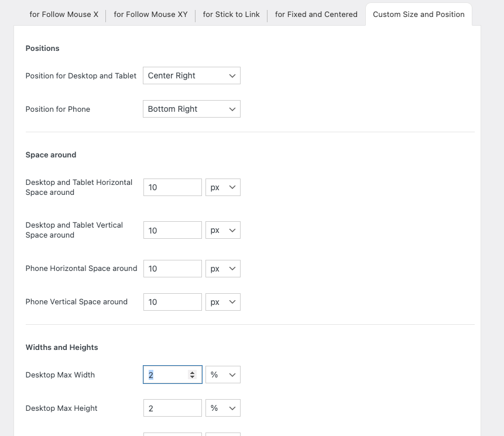
Task: Open the 'for Follow Mouse XY' tab
Action: pos(150,14)
